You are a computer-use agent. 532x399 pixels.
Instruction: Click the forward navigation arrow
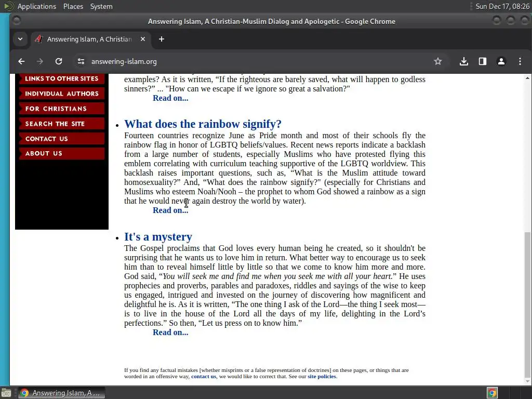click(x=39, y=61)
